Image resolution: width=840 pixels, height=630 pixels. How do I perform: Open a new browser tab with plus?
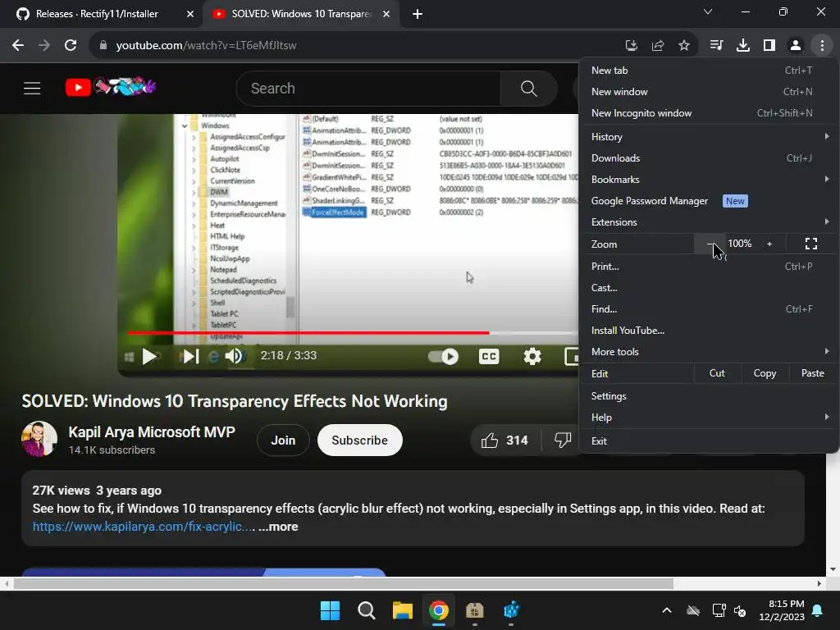(418, 14)
